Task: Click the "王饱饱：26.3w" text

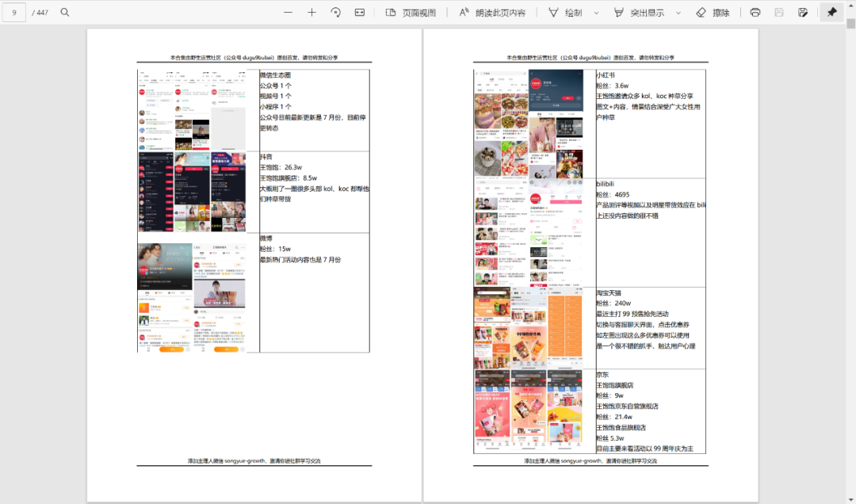Action: (x=281, y=167)
